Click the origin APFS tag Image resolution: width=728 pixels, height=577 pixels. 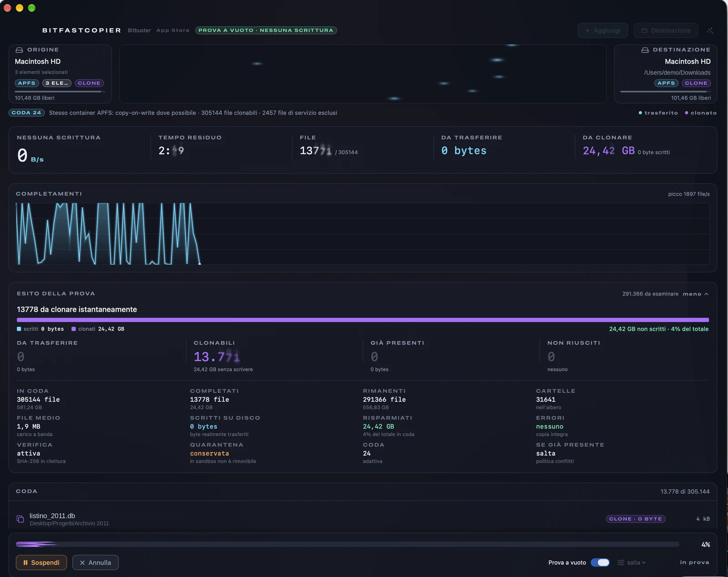click(27, 83)
